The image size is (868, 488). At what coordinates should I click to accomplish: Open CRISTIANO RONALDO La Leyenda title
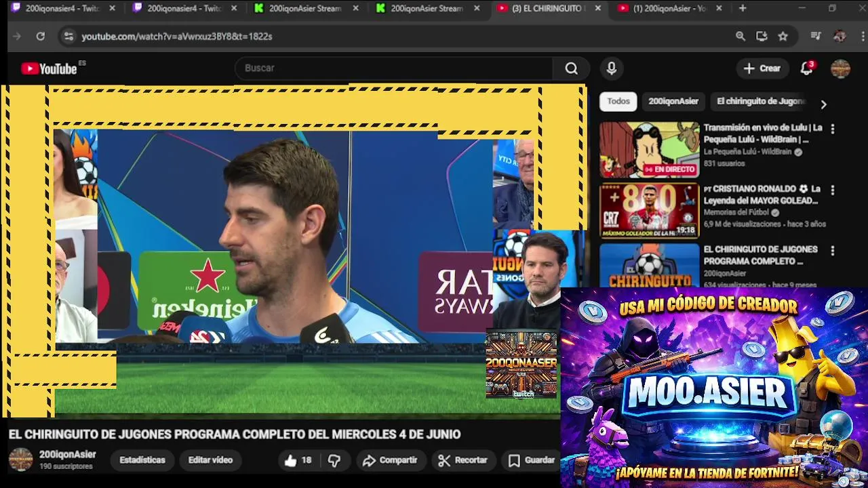click(x=762, y=195)
